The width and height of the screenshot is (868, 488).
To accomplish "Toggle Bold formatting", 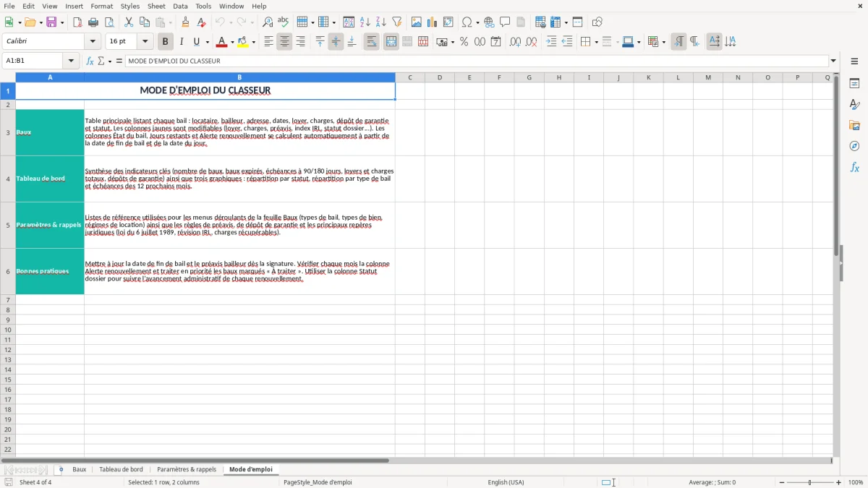I will [166, 42].
